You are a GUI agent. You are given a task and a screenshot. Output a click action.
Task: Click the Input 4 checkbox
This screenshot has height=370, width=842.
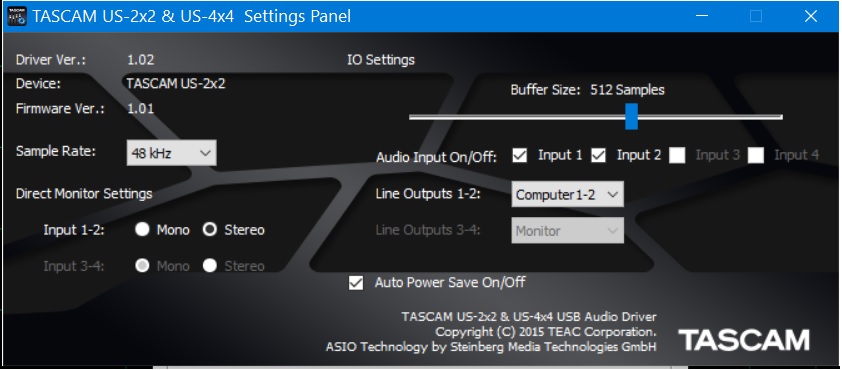(756, 156)
